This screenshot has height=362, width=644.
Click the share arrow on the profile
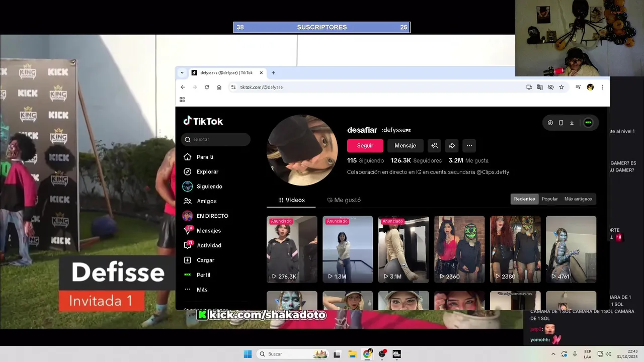452,146
